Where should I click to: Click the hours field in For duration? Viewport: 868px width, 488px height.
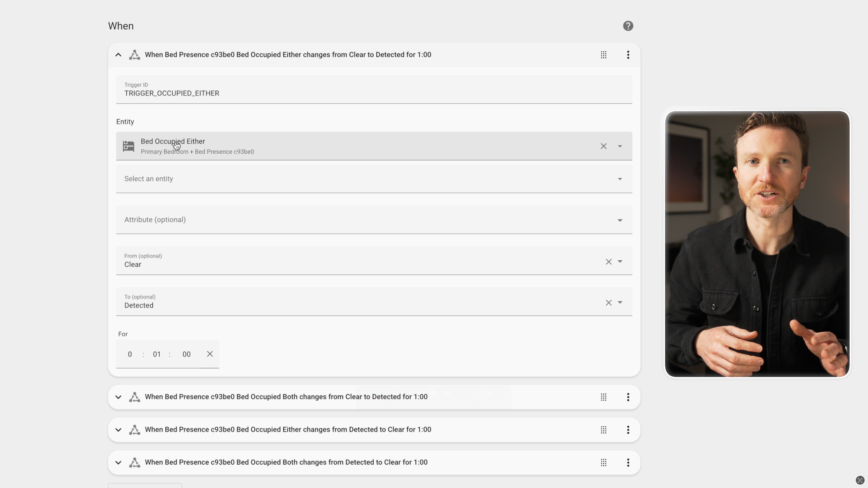pyautogui.click(x=130, y=354)
